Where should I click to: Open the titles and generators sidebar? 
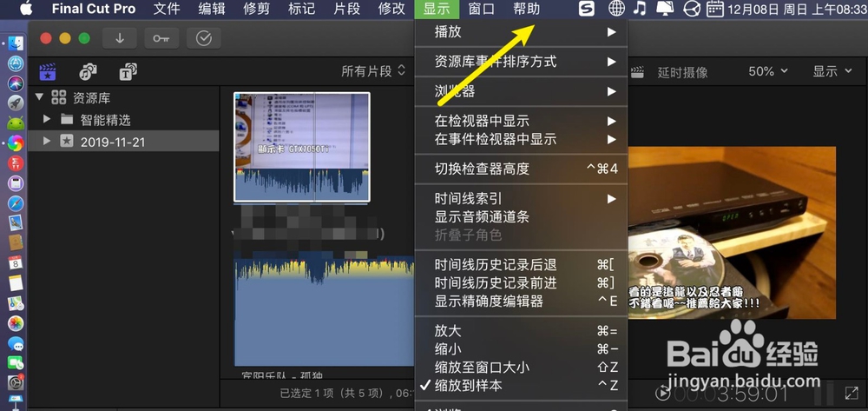coord(128,71)
